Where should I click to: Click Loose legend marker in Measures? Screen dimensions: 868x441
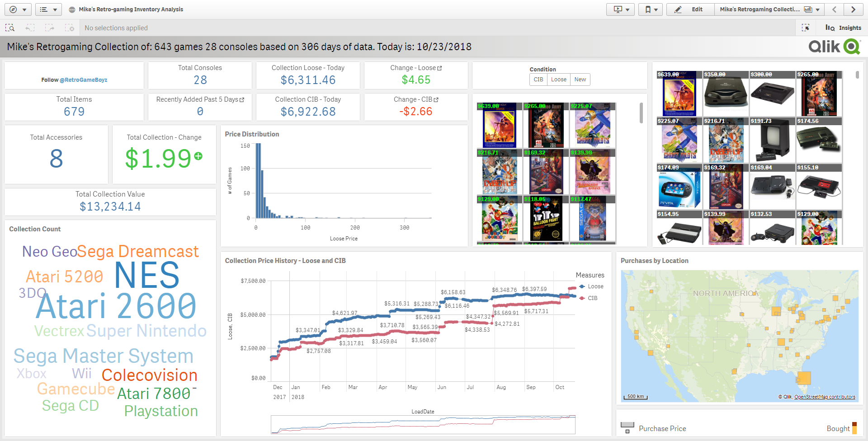tap(582, 286)
